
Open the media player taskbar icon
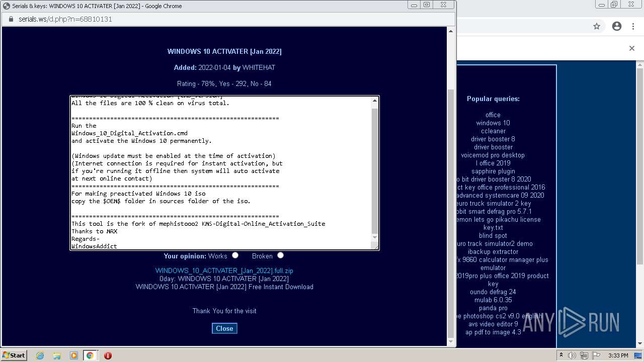point(74,355)
